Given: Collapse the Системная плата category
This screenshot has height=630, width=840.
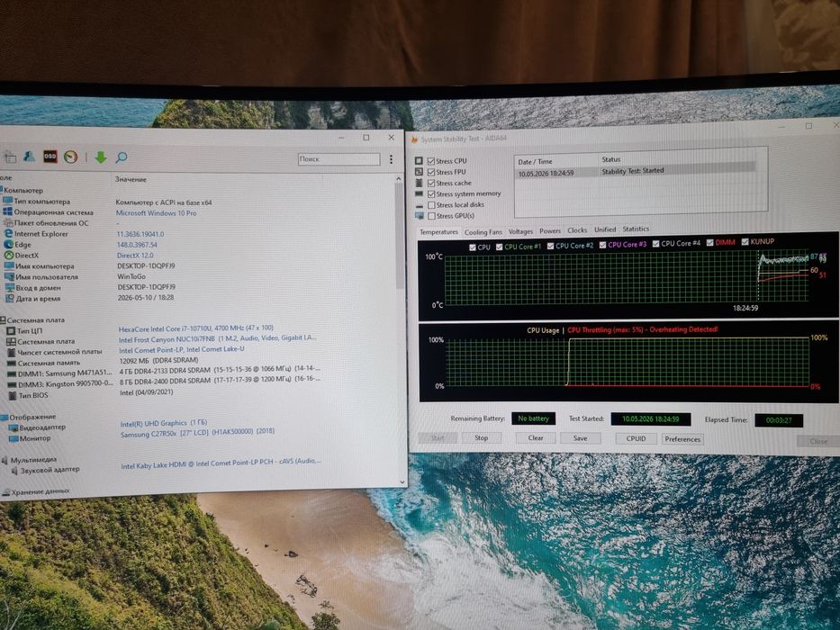Looking at the screenshot, I should point(2,319).
